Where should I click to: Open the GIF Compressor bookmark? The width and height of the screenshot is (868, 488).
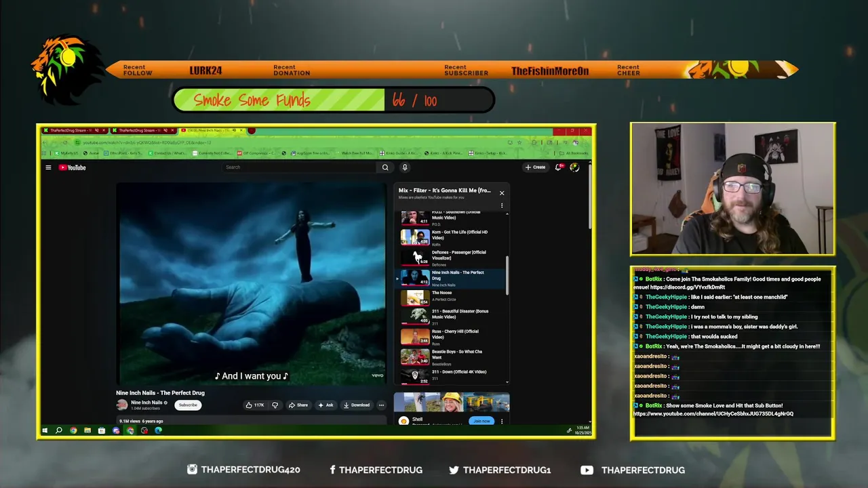click(256, 153)
